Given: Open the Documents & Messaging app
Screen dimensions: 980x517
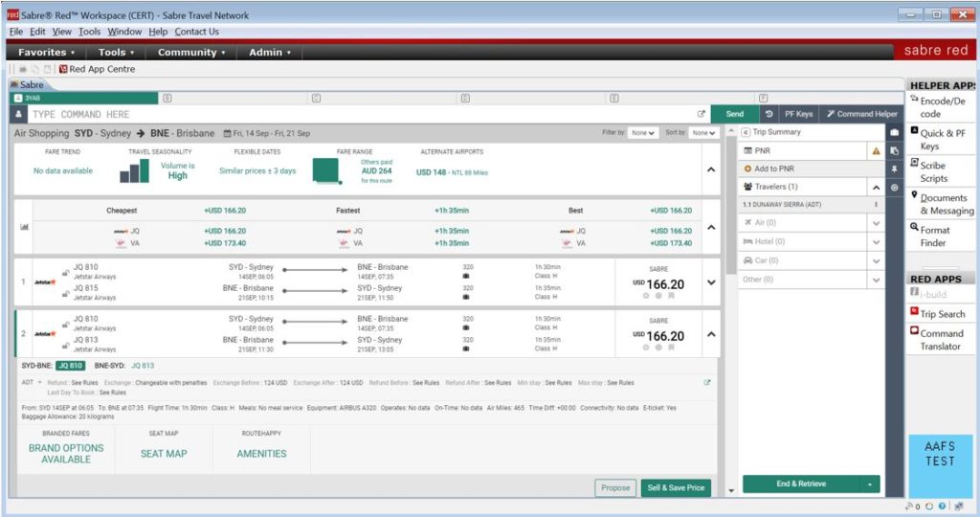Looking at the screenshot, I should tap(942, 205).
